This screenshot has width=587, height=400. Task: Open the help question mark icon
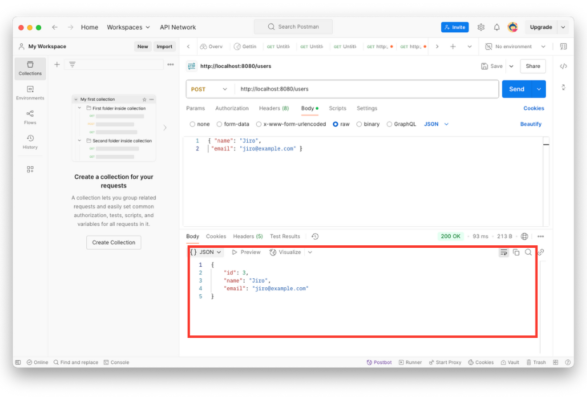[x=568, y=362]
